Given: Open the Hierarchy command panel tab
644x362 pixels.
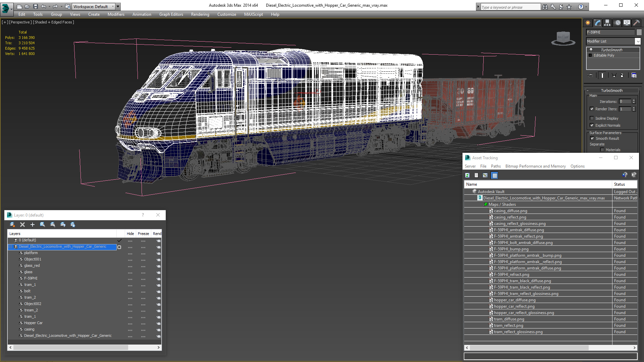Looking at the screenshot, I should (x=607, y=23).
